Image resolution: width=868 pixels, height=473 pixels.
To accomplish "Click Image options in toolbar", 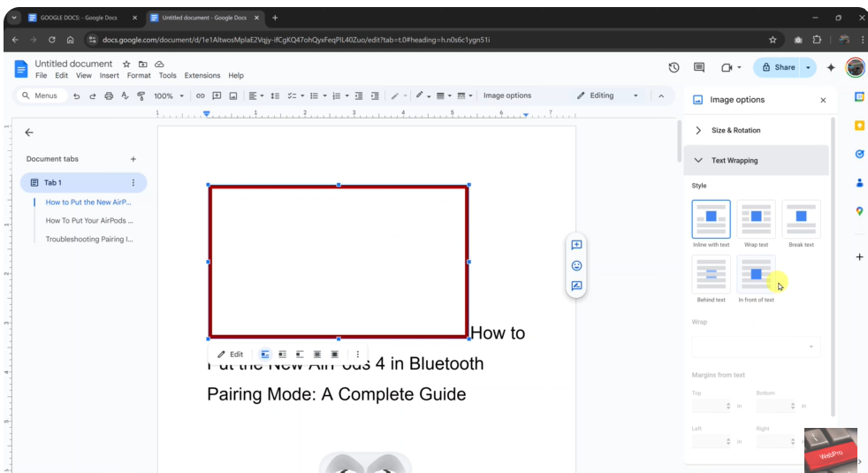I will coord(507,95).
